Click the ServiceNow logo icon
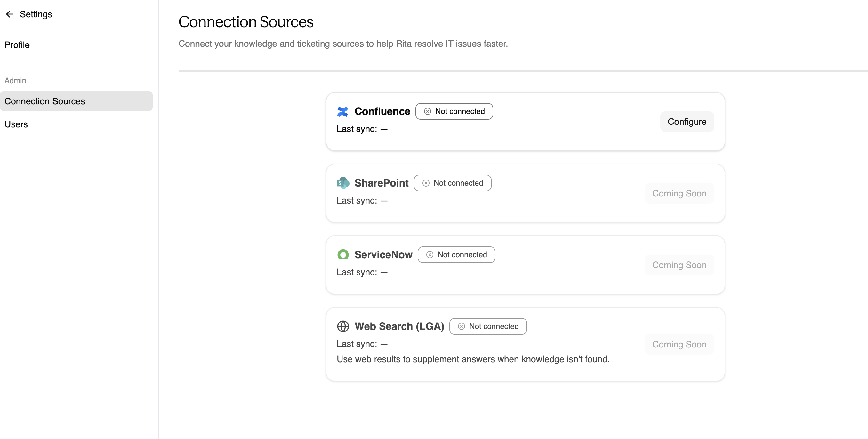Image resolution: width=868 pixels, height=439 pixels. 342,255
